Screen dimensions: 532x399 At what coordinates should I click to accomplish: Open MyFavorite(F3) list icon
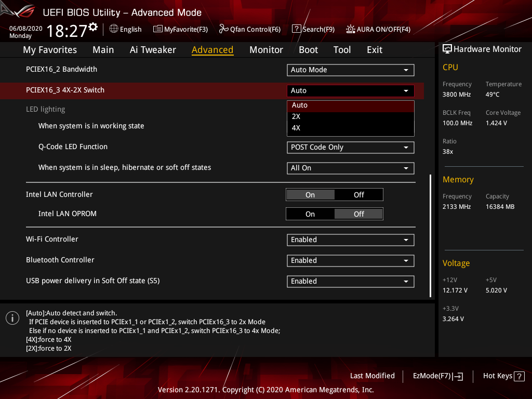[x=158, y=29]
